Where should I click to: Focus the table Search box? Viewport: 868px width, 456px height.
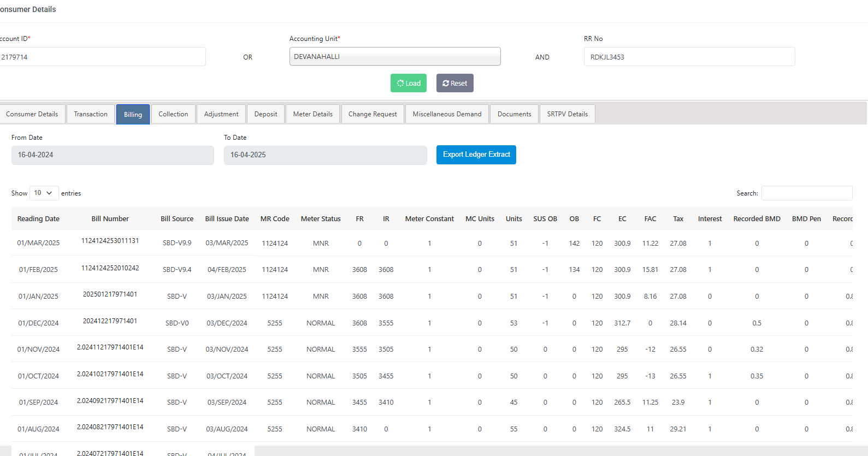tap(807, 193)
